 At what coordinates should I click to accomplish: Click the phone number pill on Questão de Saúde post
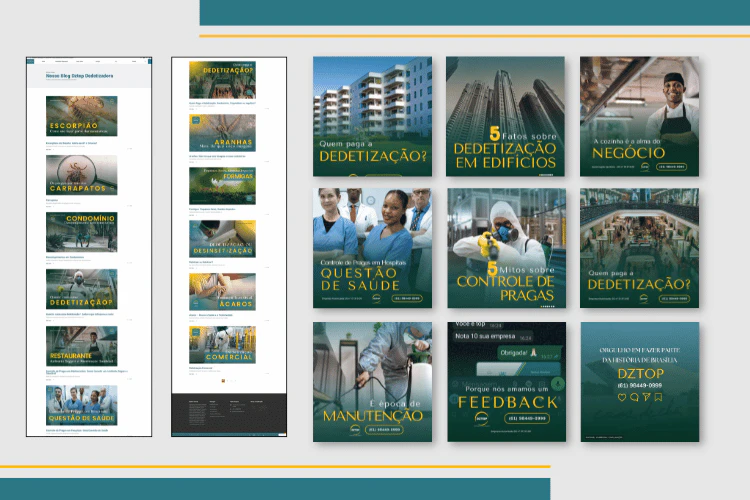pyautogui.click(x=408, y=298)
